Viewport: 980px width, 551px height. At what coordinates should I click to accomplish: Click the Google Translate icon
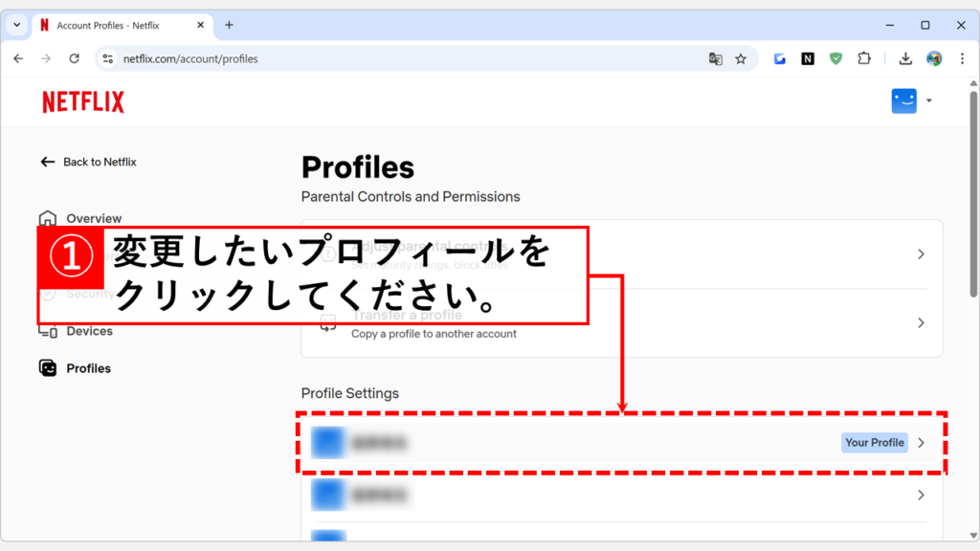(x=716, y=58)
